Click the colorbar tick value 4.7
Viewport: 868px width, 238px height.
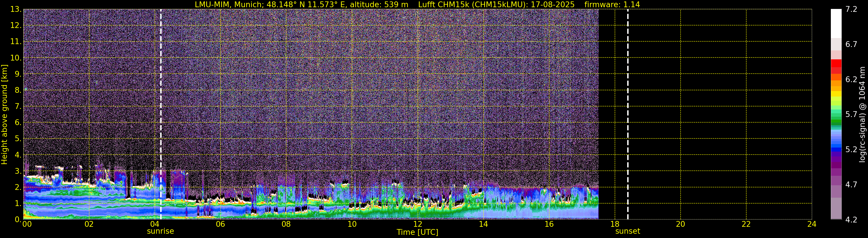click(x=851, y=184)
